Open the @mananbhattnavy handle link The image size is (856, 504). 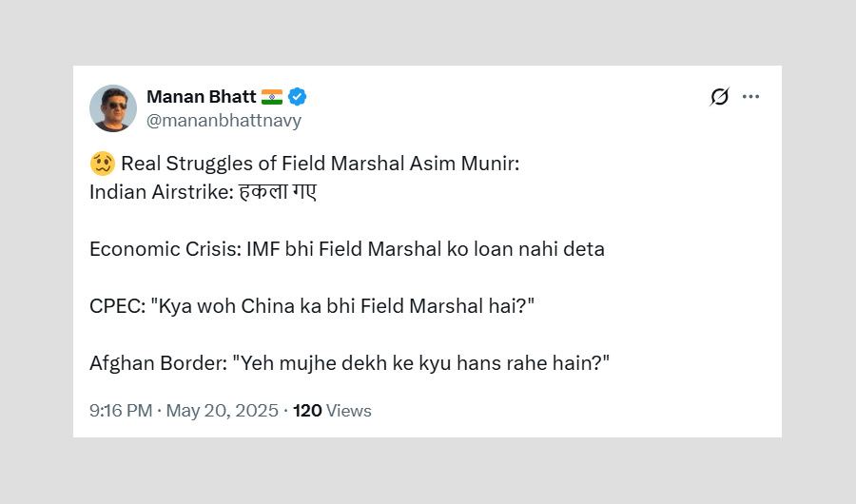(x=224, y=121)
